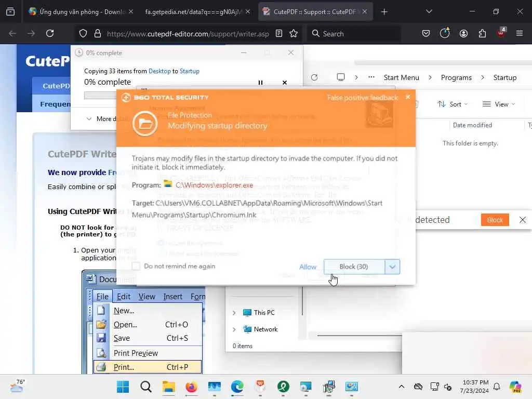Screen dimensions: 532x399
Task: Click Desktop link in copy dialog
Action: tap(159, 71)
